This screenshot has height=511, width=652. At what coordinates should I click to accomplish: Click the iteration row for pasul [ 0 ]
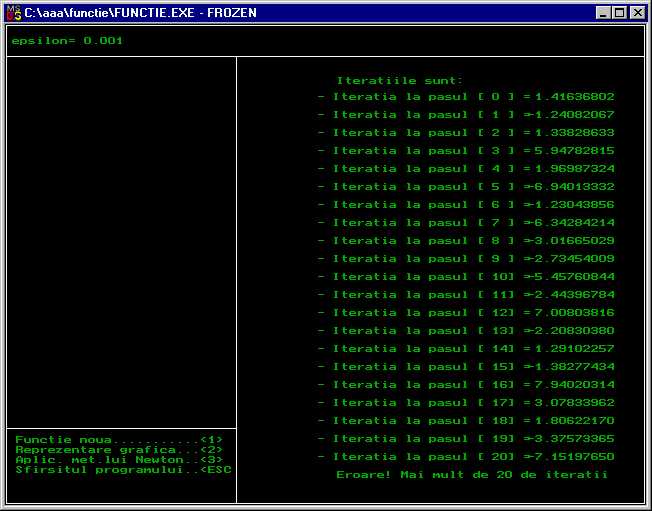point(466,97)
